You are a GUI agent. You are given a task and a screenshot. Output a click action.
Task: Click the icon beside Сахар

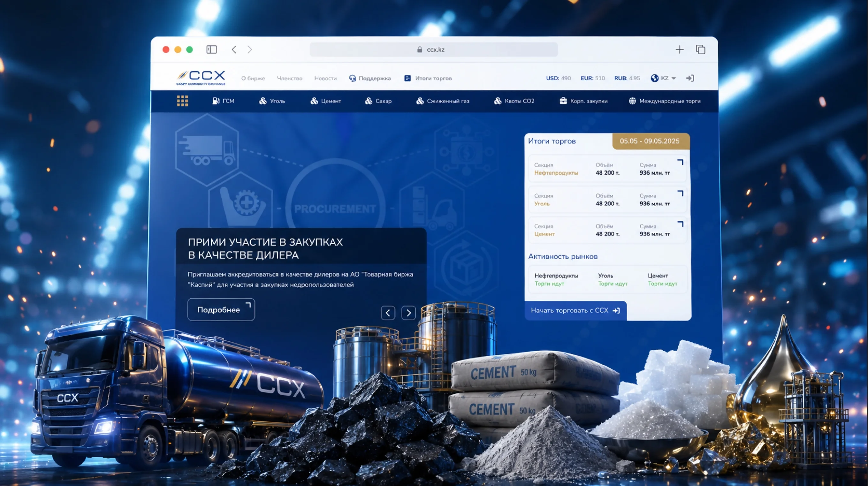[x=369, y=101]
